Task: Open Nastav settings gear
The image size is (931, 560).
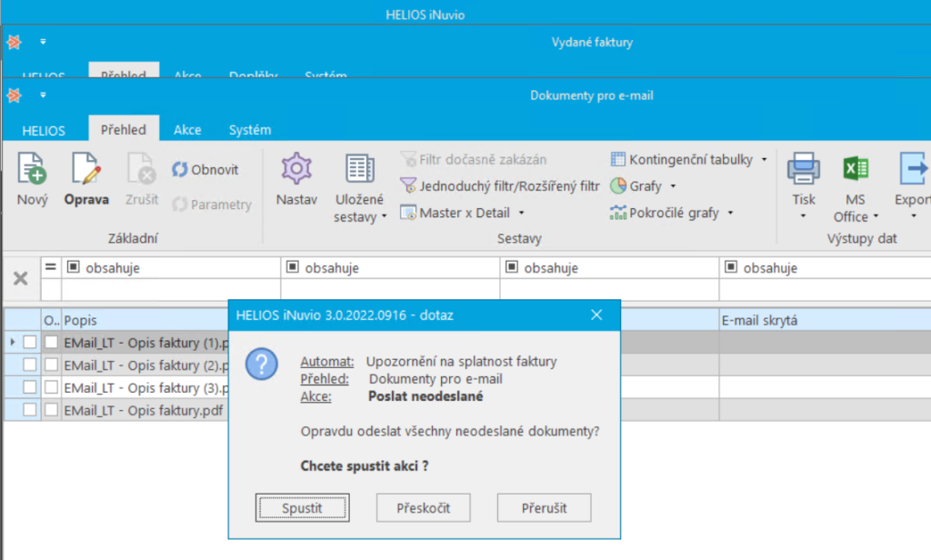Action: pos(296,169)
